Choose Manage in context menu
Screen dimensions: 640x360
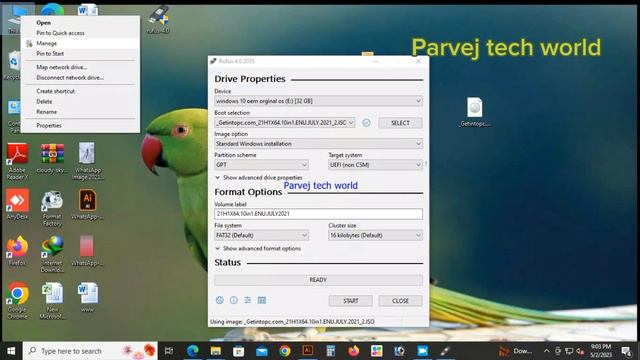[80, 43]
